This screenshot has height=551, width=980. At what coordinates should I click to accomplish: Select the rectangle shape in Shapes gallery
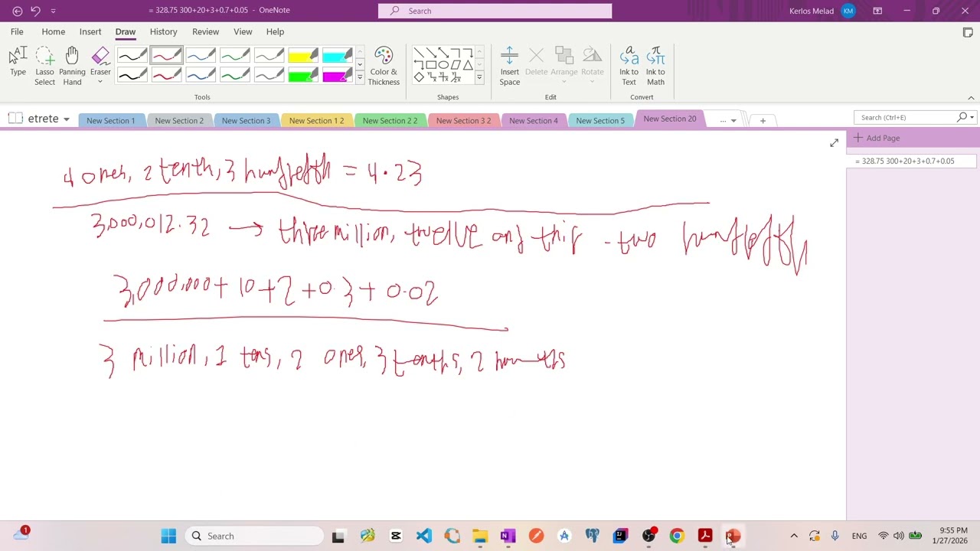click(x=431, y=65)
